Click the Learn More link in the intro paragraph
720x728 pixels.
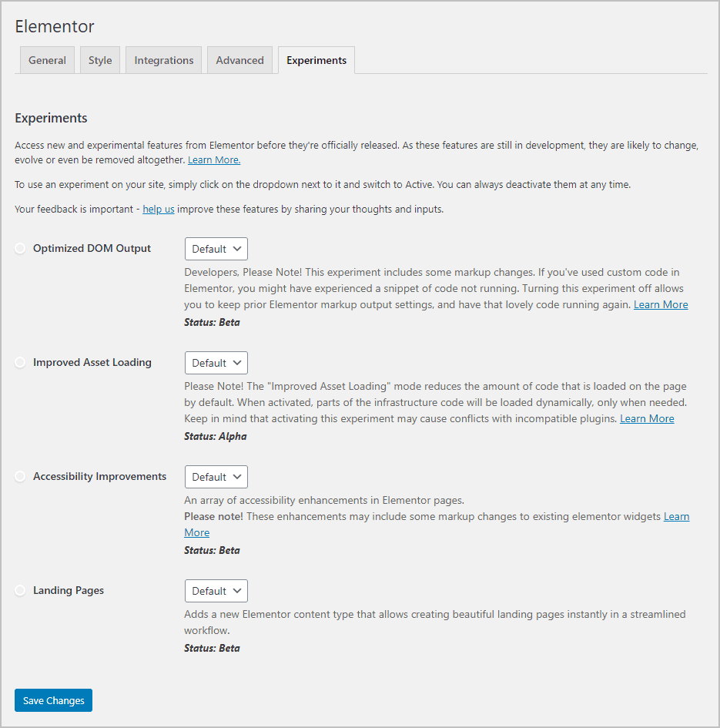pyautogui.click(x=213, y=159)
